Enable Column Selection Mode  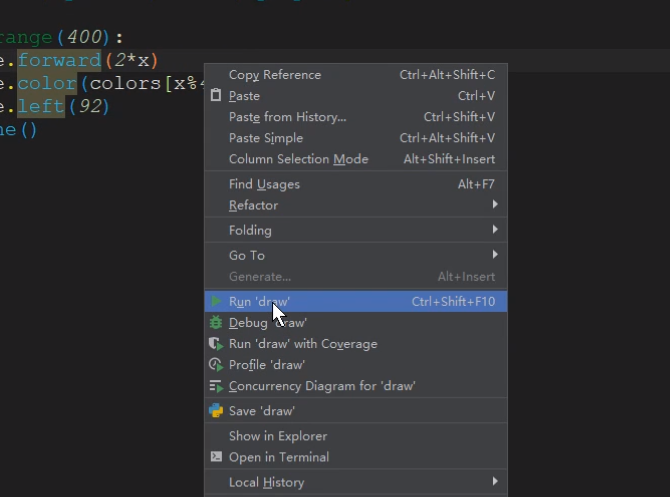click(x=298, y=159)
